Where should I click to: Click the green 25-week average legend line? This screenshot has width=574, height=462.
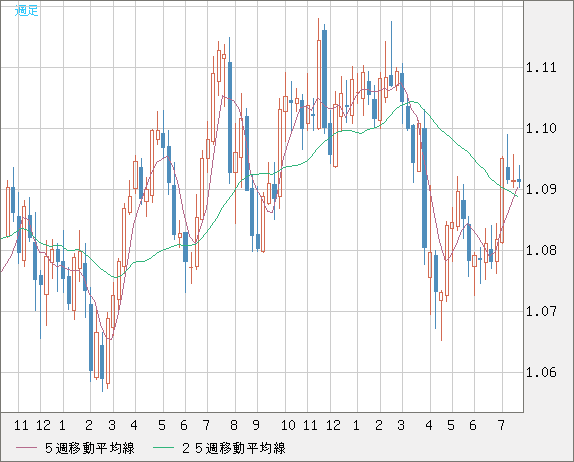tap(164, 448)
